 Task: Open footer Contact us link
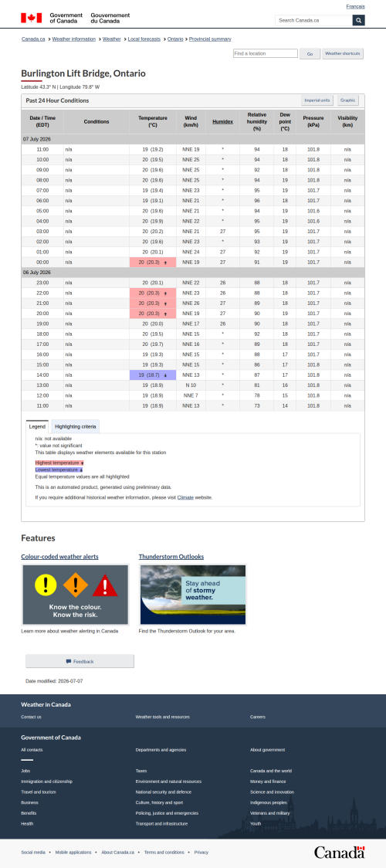pos(31,717)
